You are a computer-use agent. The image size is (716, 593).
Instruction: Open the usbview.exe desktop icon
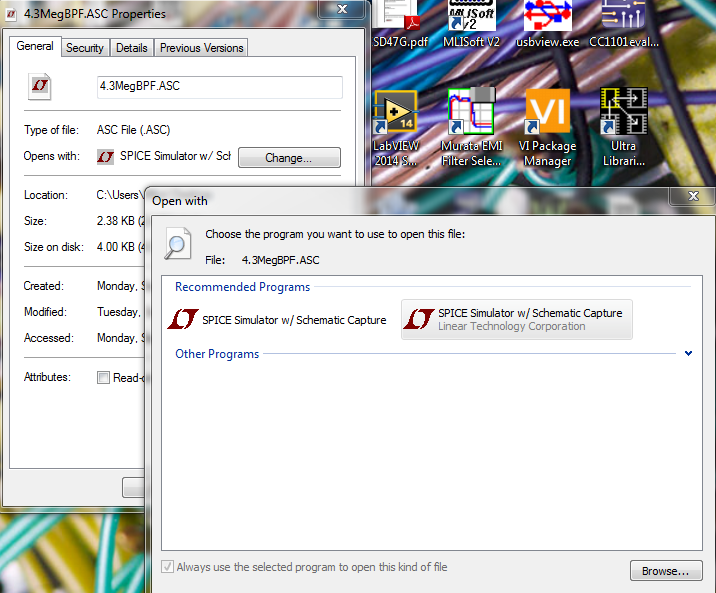(x=548, y=24)
